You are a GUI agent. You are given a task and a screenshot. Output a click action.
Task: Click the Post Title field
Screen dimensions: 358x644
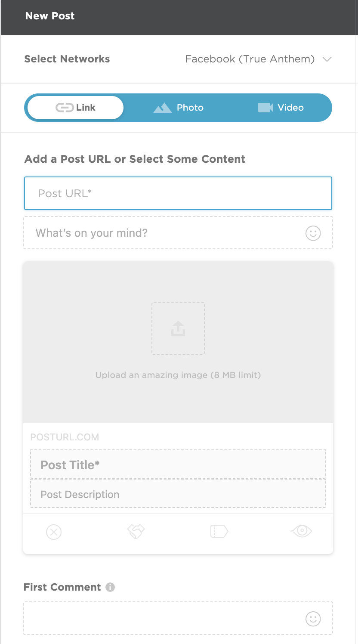(178, 464)
